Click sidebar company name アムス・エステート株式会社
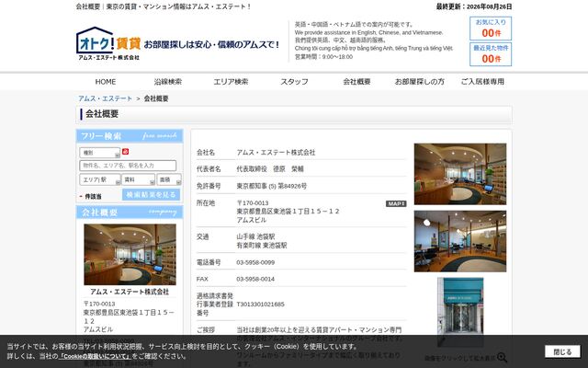 point(130,292)
